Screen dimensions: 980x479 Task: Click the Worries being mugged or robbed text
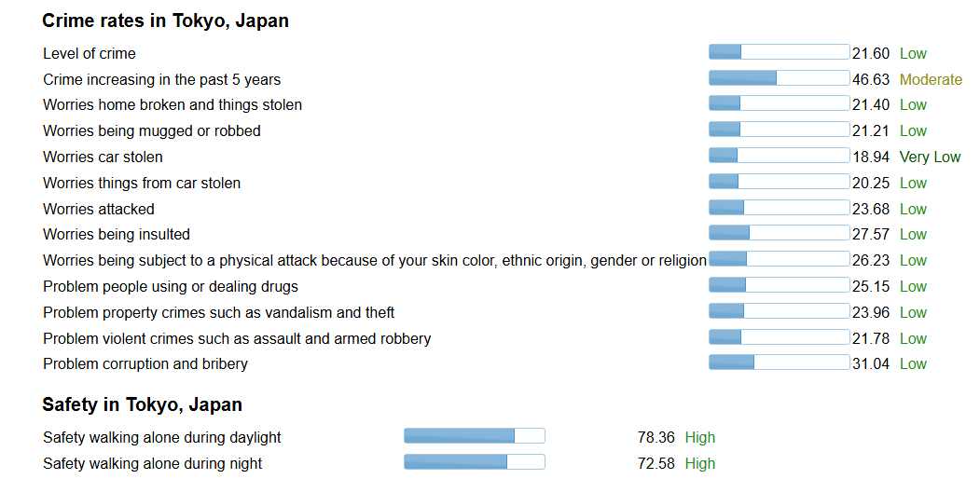pos(152,130)
